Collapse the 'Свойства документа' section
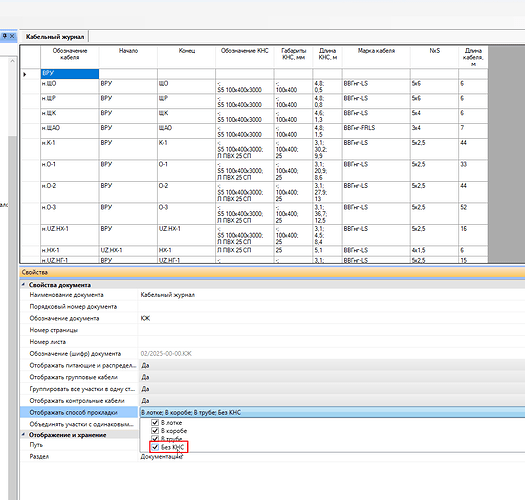This screenshot has height=500, width=525. tap(23, 285)
